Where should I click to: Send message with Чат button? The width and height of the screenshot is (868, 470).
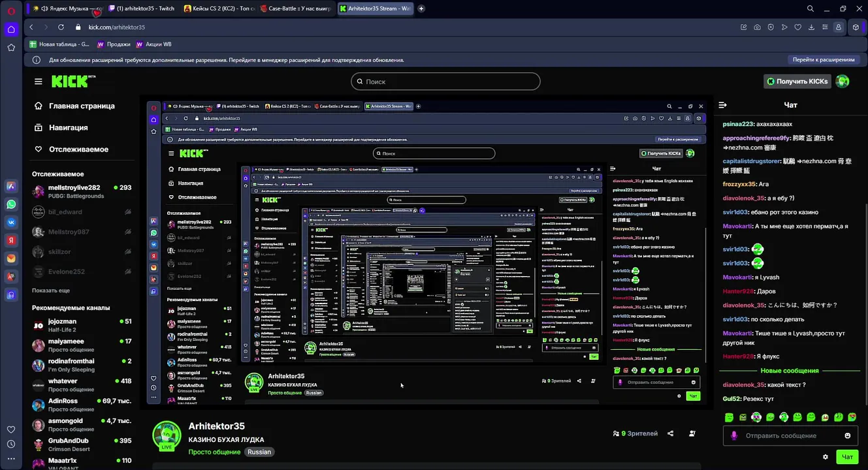[x=847, y=457]
